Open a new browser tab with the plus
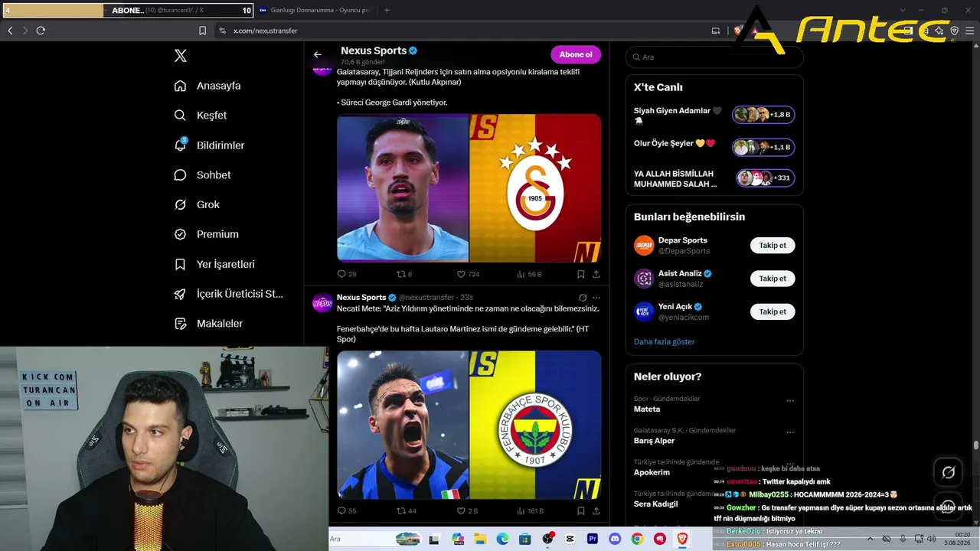 (387, 10)
